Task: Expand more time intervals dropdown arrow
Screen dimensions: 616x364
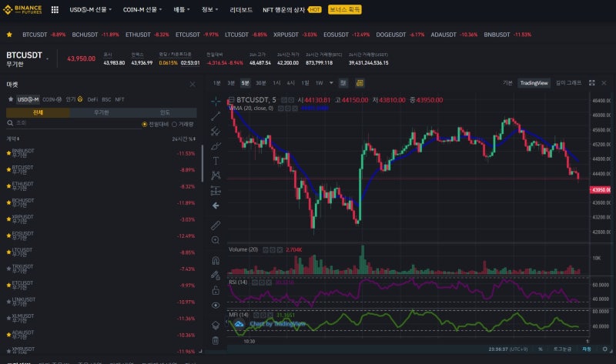Action: 331,83
